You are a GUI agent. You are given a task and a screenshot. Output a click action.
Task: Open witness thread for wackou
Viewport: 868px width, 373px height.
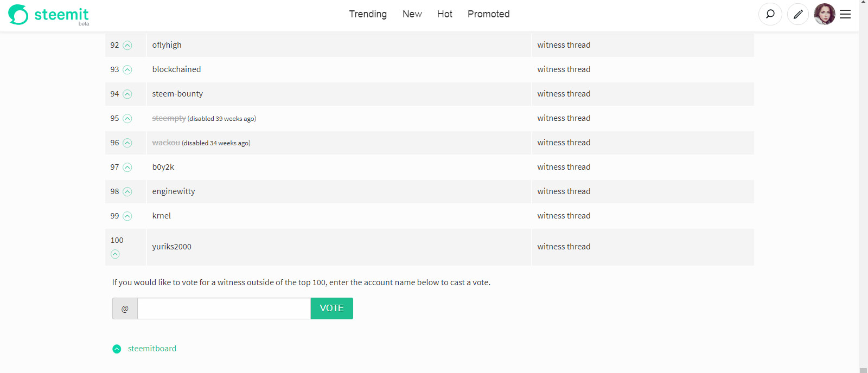coord(564,143)
